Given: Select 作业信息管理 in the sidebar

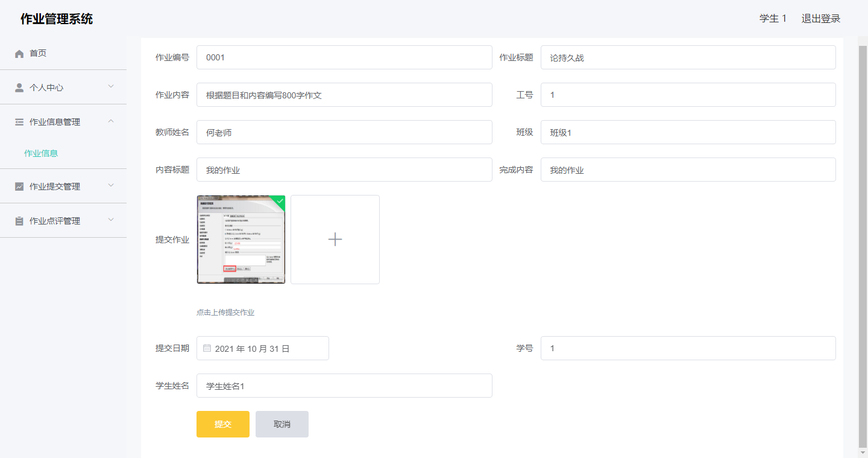Looking at the screenshot, I should click(63, 122).
